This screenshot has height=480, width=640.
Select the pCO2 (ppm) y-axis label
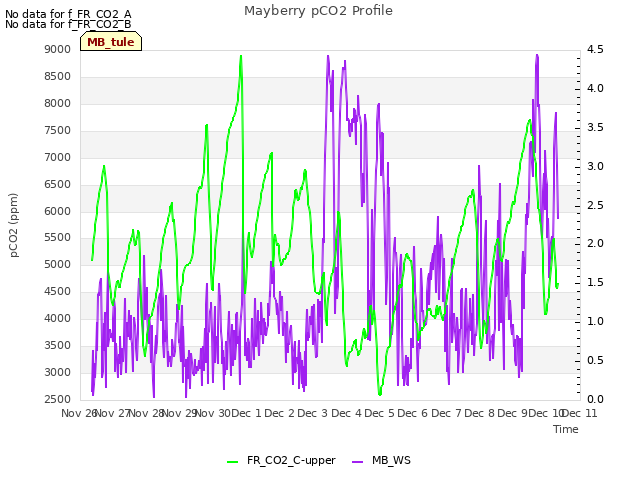pyautogui.click(x=14, y=225)
